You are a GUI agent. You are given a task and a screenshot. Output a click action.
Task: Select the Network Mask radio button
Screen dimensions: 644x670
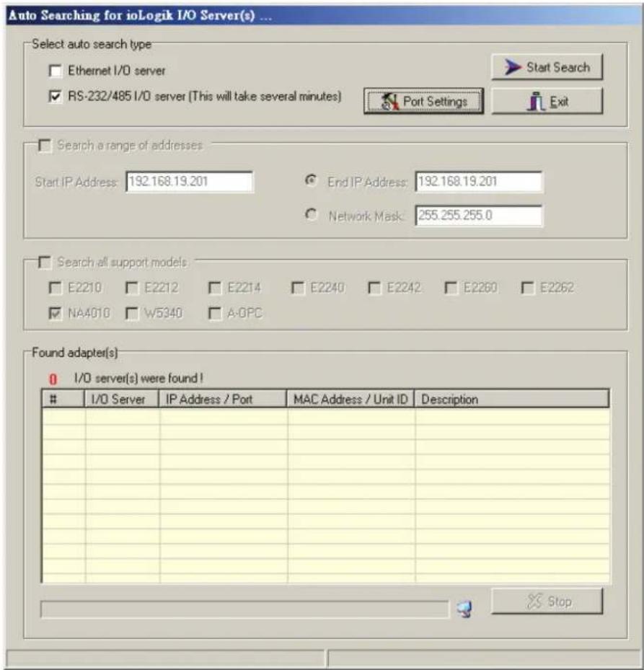(x=311, y=214)
